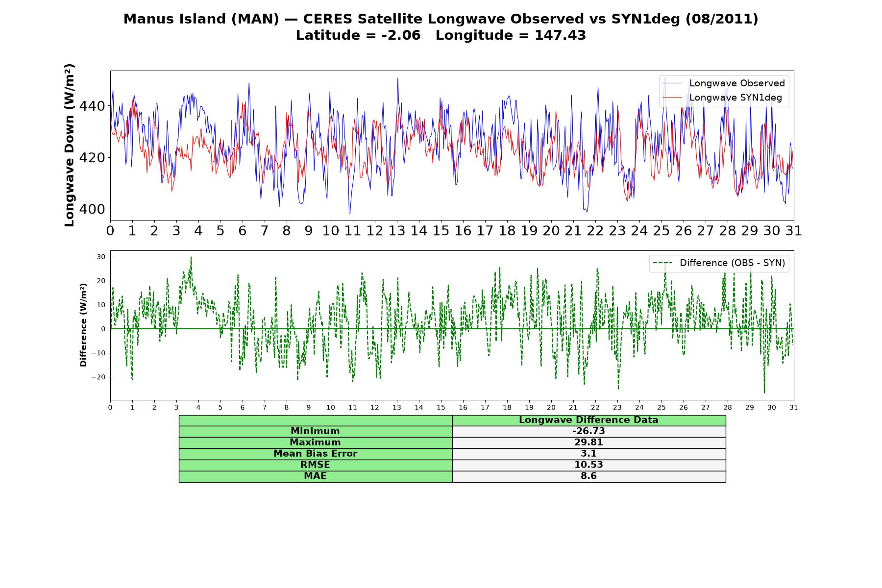Image resolution: width=882 pixels, height=588 pixels.
Task: Click the Difference (W/m²) y-axis label
Action: [x=83, y=325]
